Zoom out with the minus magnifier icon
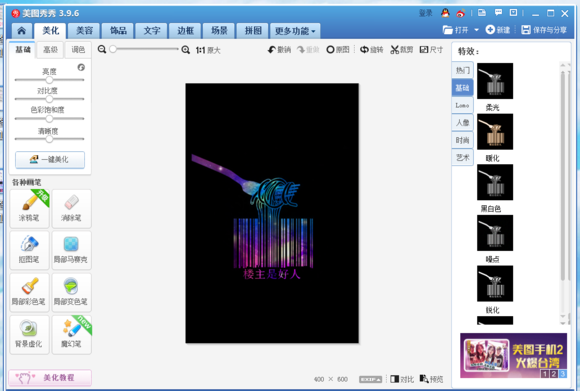The image size is (580, 391). click(x=102, y=49)
